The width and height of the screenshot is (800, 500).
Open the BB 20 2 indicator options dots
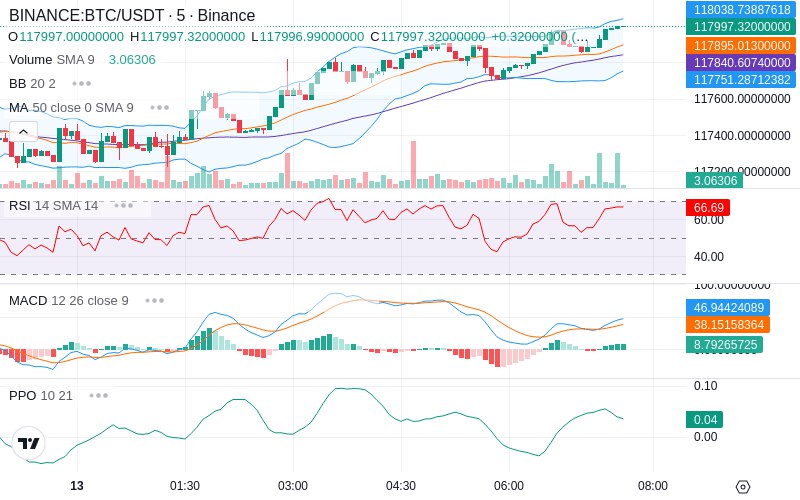tap(82, 83)
